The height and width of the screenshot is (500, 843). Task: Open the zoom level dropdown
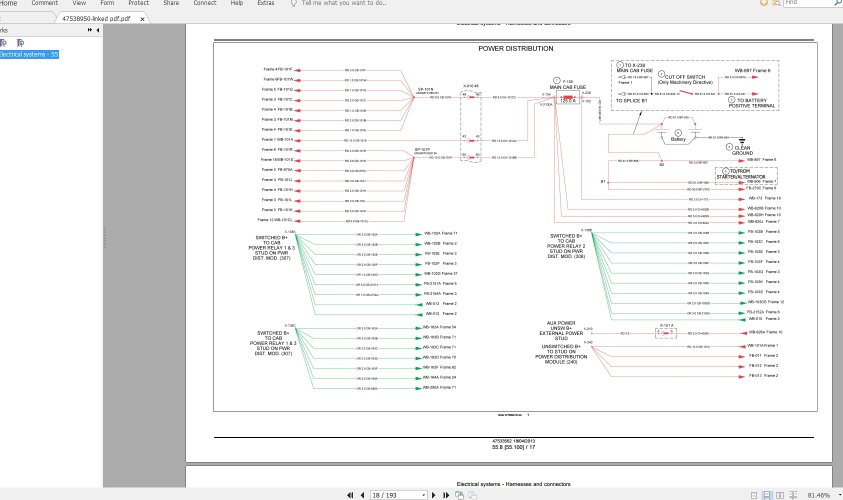[x=838, y=494]
